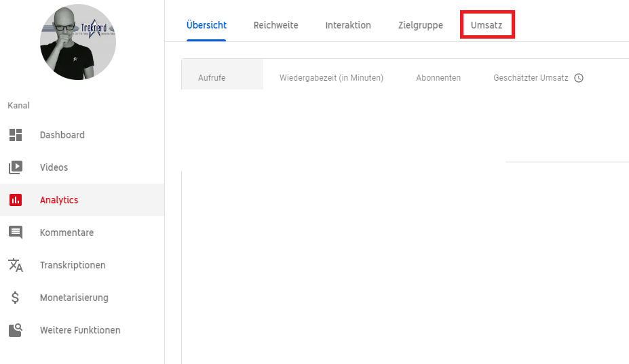This screenshot has width=629, height=364.
Task: Click the Kommentare speech bubble icon
Action: point(16,232)
